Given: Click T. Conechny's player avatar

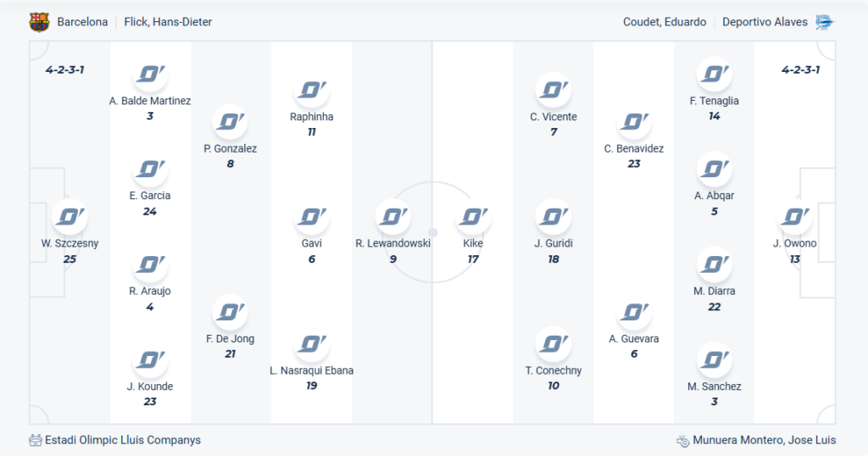Looking at the screenshot, I should [554, 344].
